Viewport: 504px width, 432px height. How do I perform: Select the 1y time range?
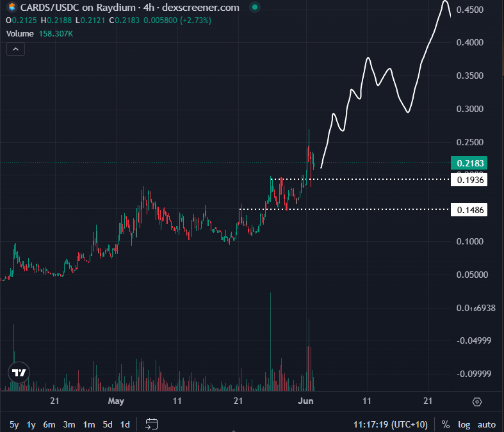[x=31, y=424]
